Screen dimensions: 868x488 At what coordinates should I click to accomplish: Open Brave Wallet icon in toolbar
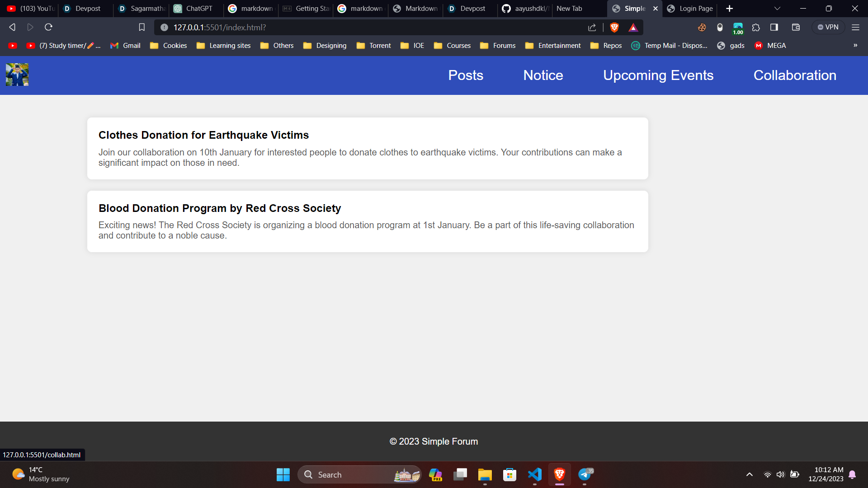point(796,28)
